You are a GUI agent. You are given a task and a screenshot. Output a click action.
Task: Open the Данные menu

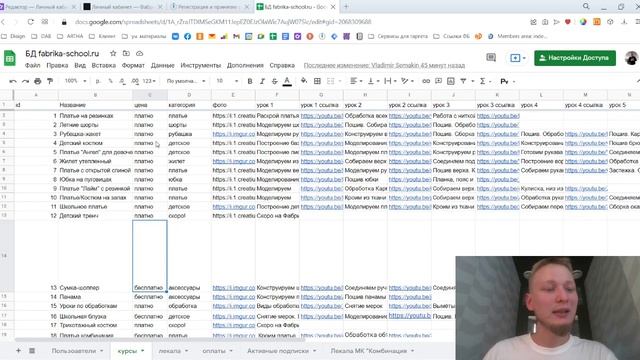[162, 65]
